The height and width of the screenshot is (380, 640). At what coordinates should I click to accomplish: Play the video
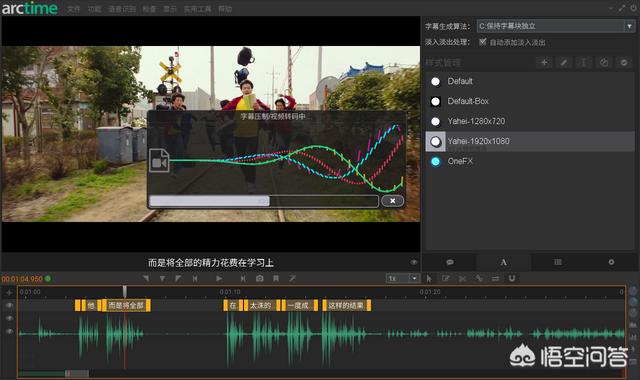pyautogui.click(x=219, y=278)
